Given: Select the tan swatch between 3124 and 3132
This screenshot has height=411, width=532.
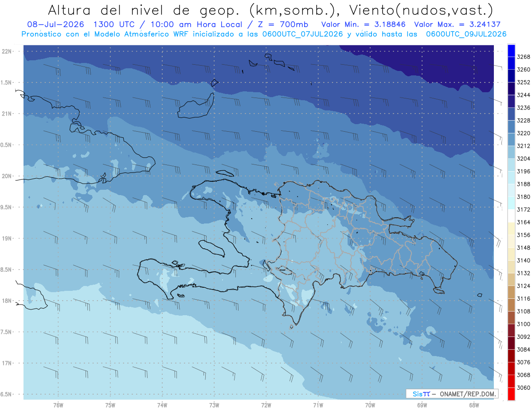Looking at the screenshot, I should [511, 280].
